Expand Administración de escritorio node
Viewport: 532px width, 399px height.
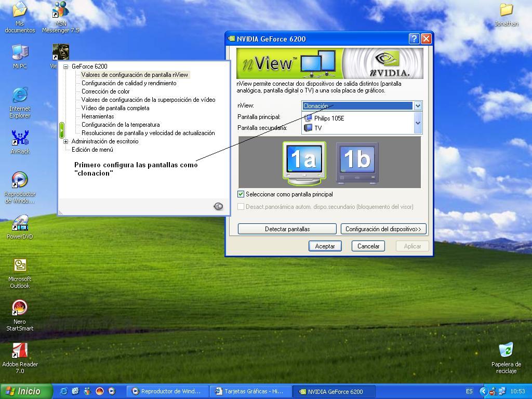click(x=66, y=141)
